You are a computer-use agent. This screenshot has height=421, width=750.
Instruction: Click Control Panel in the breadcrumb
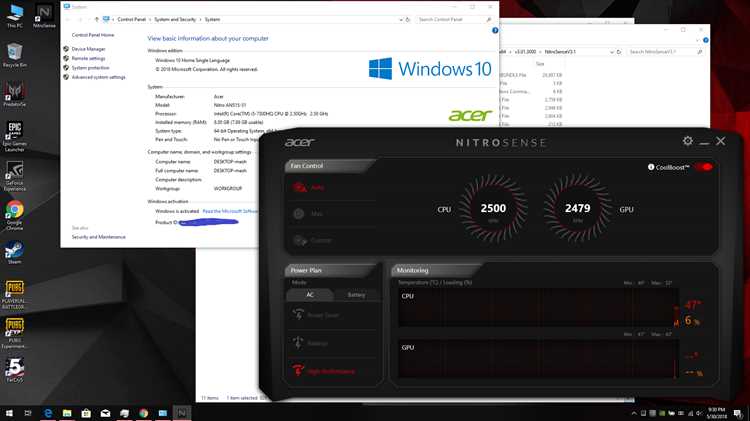click(132, 20)
